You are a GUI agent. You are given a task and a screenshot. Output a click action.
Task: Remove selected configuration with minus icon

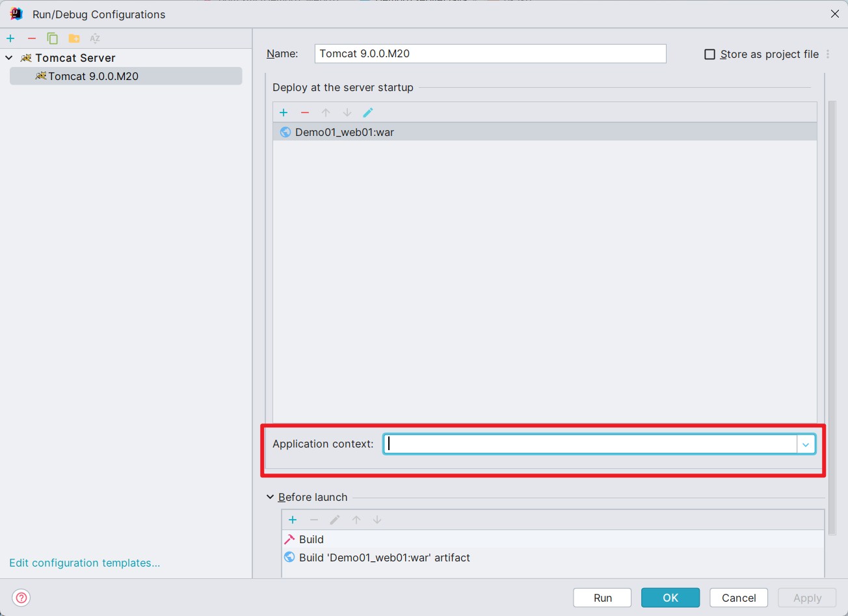32,38
